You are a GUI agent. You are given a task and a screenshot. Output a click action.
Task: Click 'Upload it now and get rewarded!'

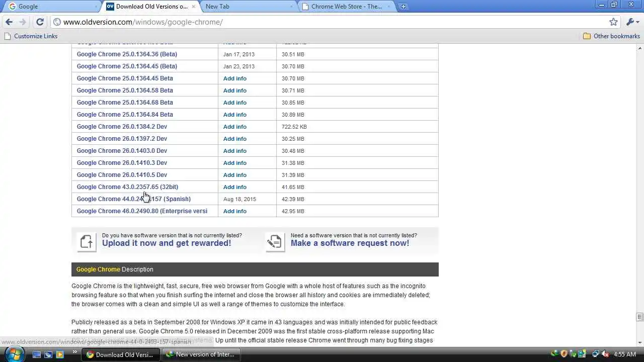click(x=167, y=243)
